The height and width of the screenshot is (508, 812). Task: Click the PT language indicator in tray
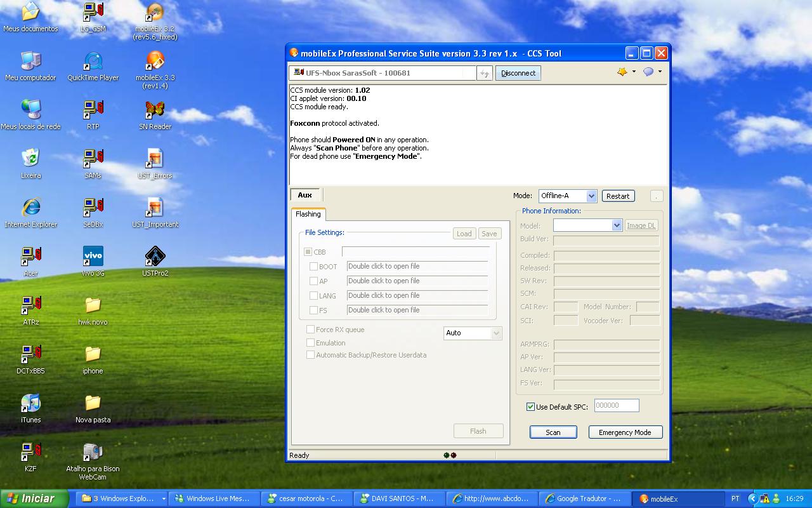[735, 499]
